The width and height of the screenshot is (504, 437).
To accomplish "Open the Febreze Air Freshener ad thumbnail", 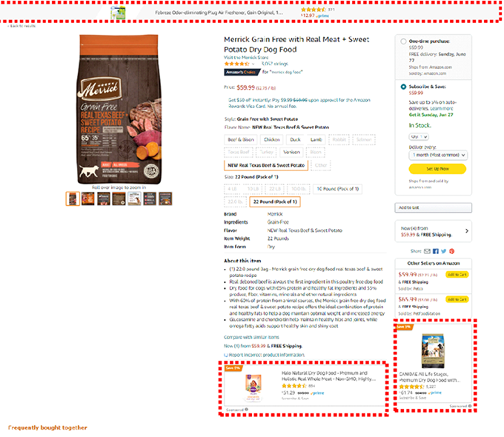I will 118,13.
